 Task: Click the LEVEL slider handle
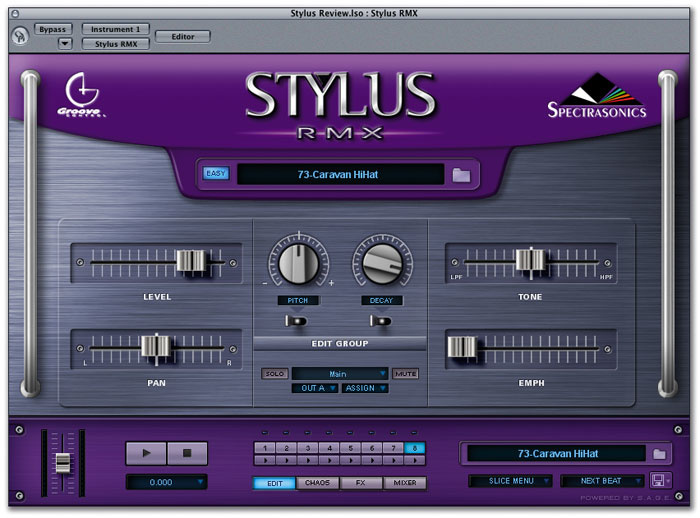tap(191, 261)
